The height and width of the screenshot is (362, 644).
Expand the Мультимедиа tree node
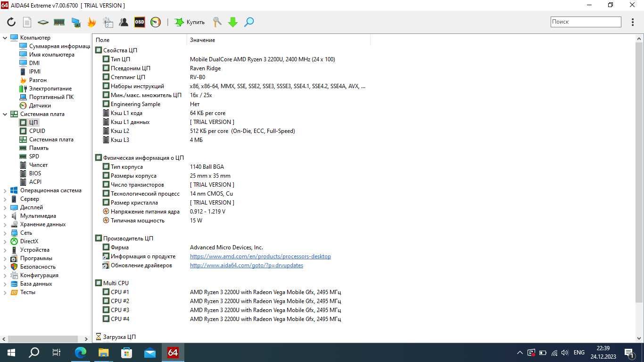point(5,216)
